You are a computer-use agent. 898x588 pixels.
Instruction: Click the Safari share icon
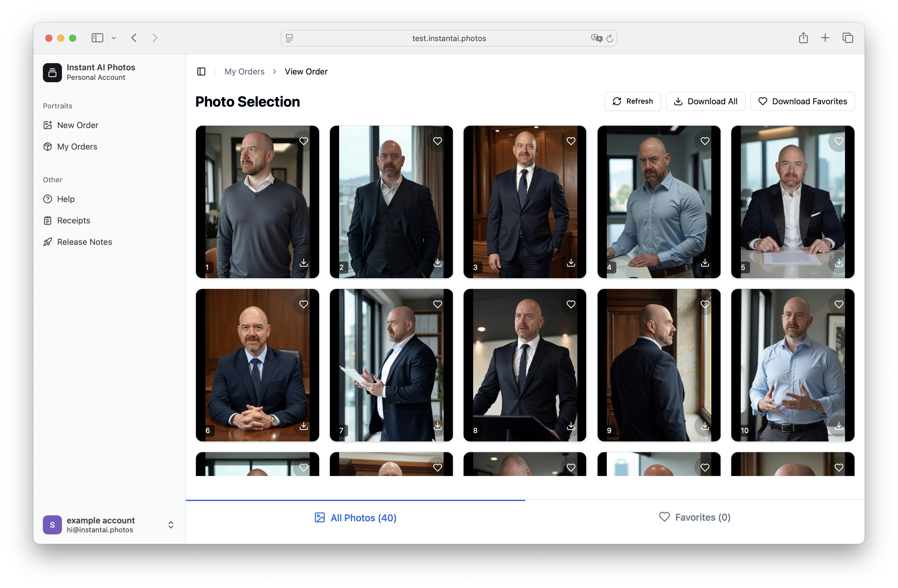(803, 38)
